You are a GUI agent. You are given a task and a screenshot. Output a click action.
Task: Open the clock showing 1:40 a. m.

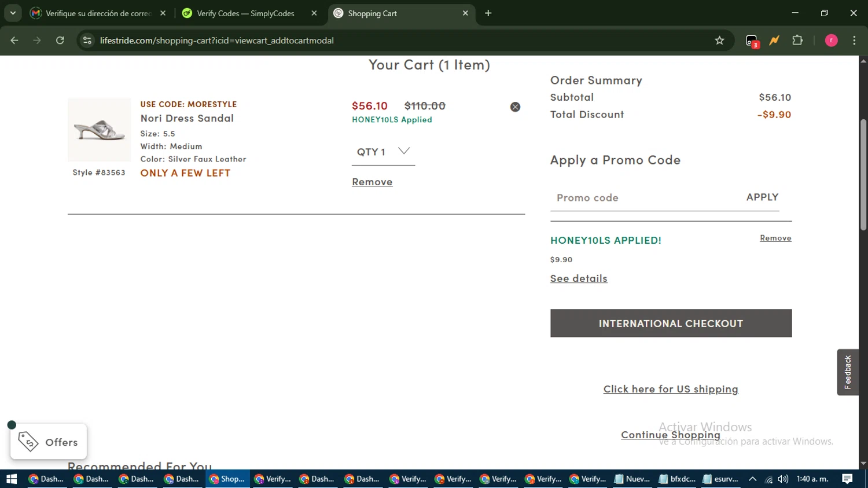click(x=812, y=479)
